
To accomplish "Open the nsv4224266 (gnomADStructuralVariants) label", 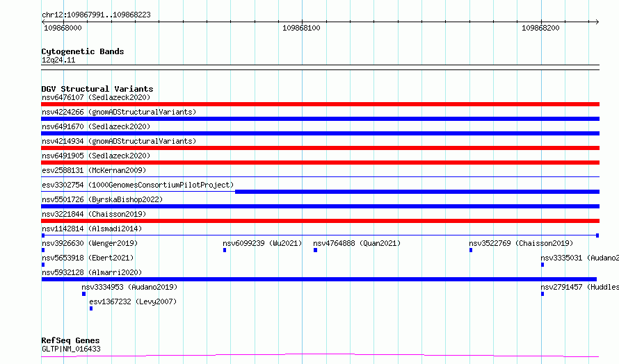I will click(x=119, y=112).
